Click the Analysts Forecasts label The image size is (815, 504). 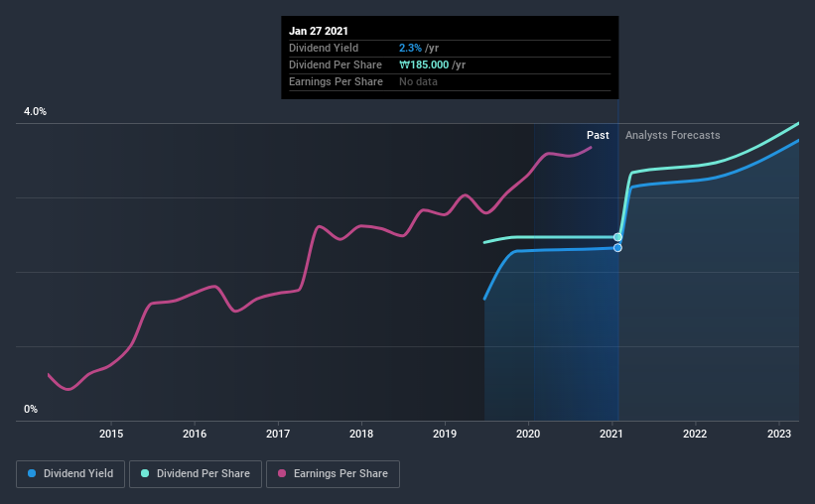click(673, 135)
